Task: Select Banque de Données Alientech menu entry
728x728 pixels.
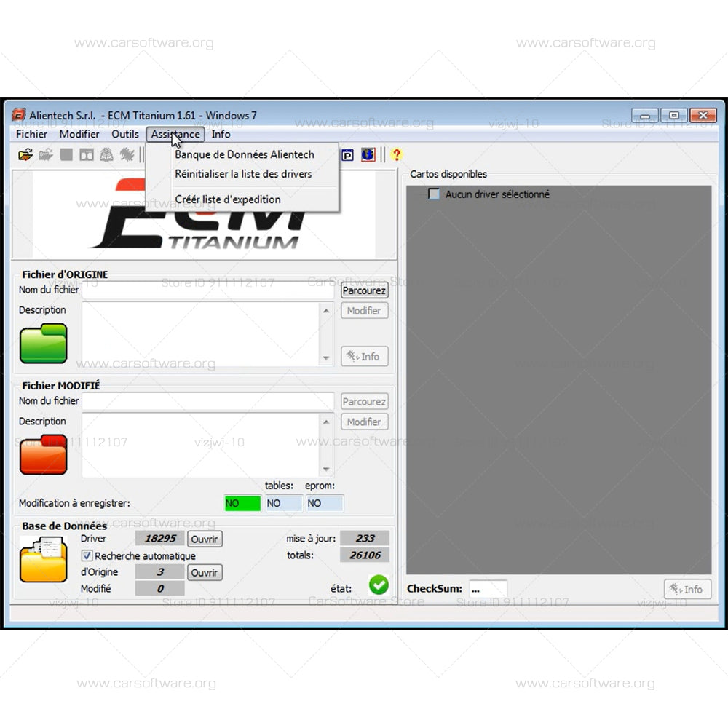Action: pos(244,154)
